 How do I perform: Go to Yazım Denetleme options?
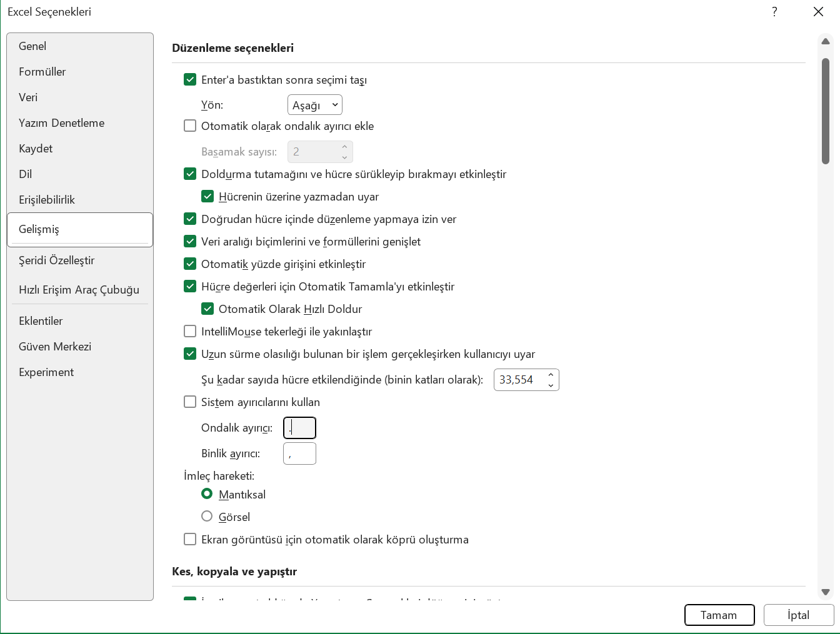[80, 123]
